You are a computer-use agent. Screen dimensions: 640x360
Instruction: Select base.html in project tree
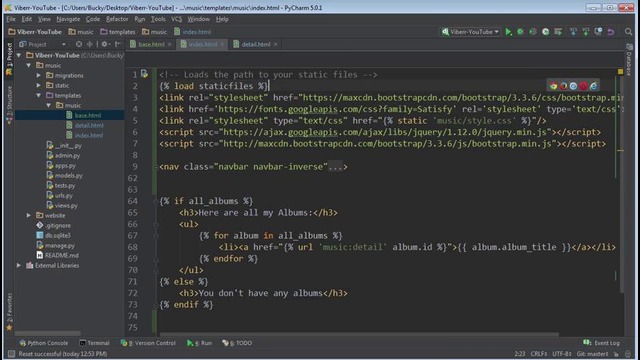pyautogui.click(x=88, y=116)
